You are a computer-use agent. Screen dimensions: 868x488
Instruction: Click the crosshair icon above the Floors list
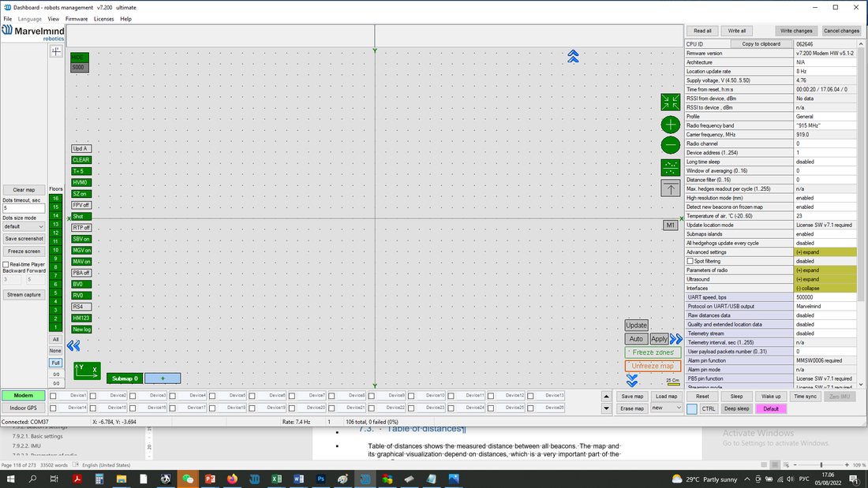coord(56,51)
